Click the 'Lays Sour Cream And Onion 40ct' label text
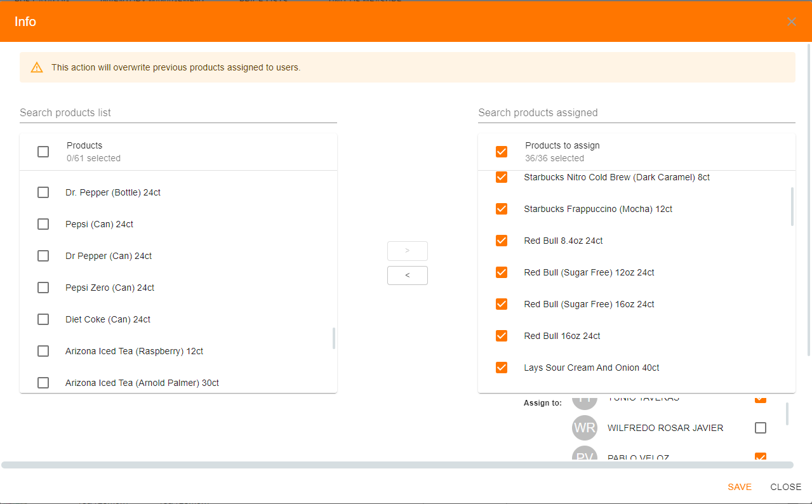Screen dimensions: 812x504 (x=592, y=368)
